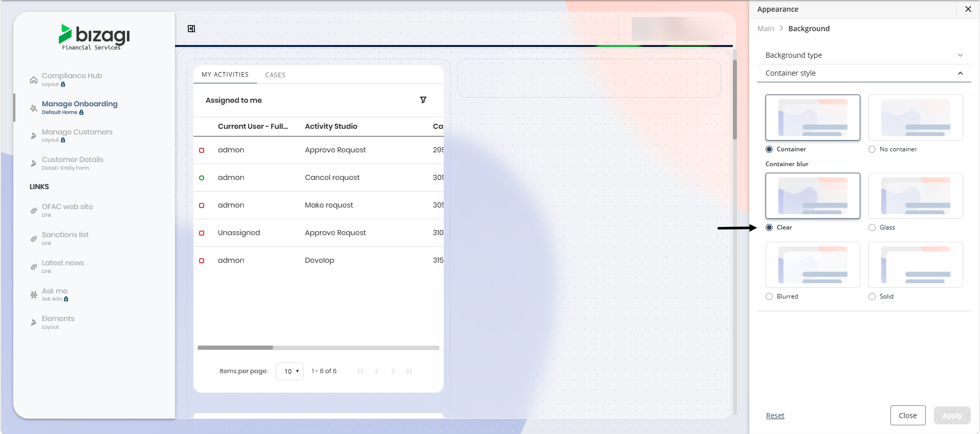Select the Container radio button
The image size is (980, 434).
(x=769, y=149)
